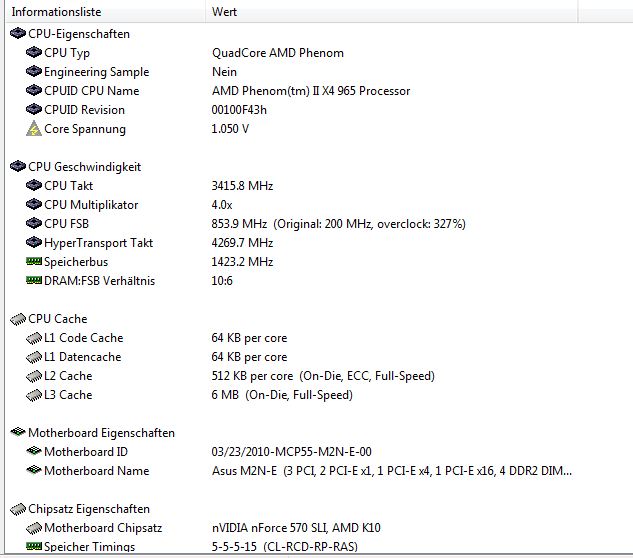Click the value 3415.8 MHz
The width and height of the screenshot is (633, 558).
(242, 186)
